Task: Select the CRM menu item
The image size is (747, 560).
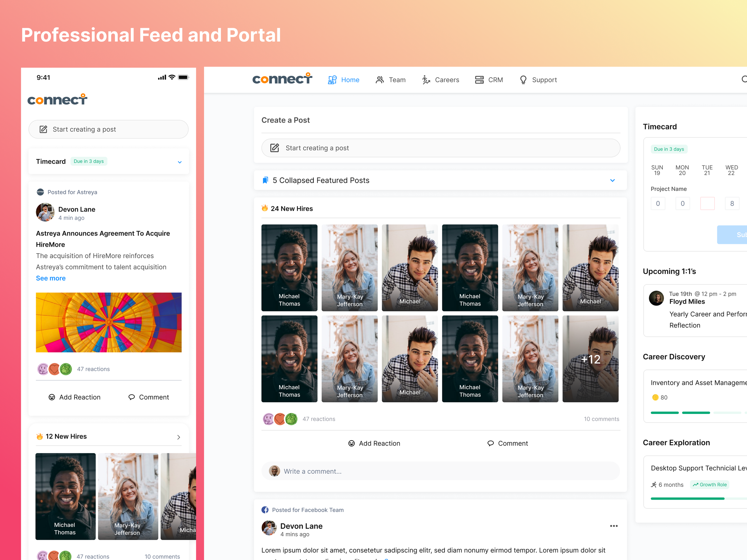Action: tap(495, 80)
